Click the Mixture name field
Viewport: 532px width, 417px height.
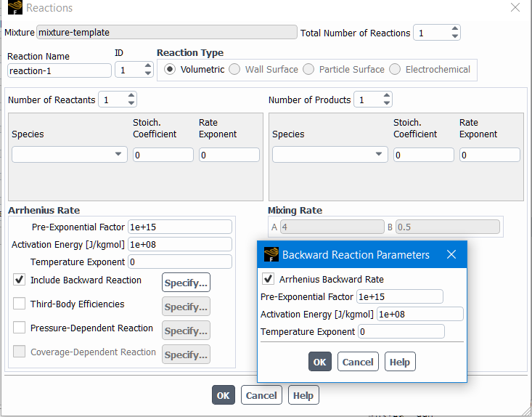(167, 32)
